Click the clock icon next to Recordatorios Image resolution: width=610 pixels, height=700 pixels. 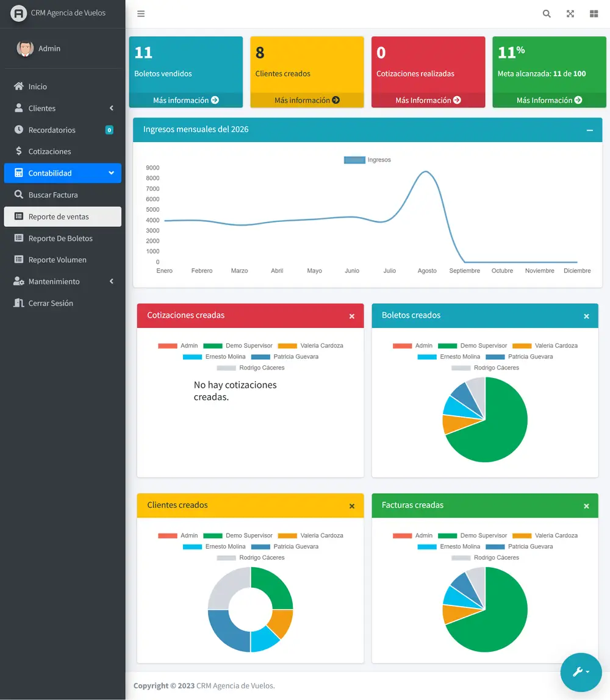click(19, 129)
